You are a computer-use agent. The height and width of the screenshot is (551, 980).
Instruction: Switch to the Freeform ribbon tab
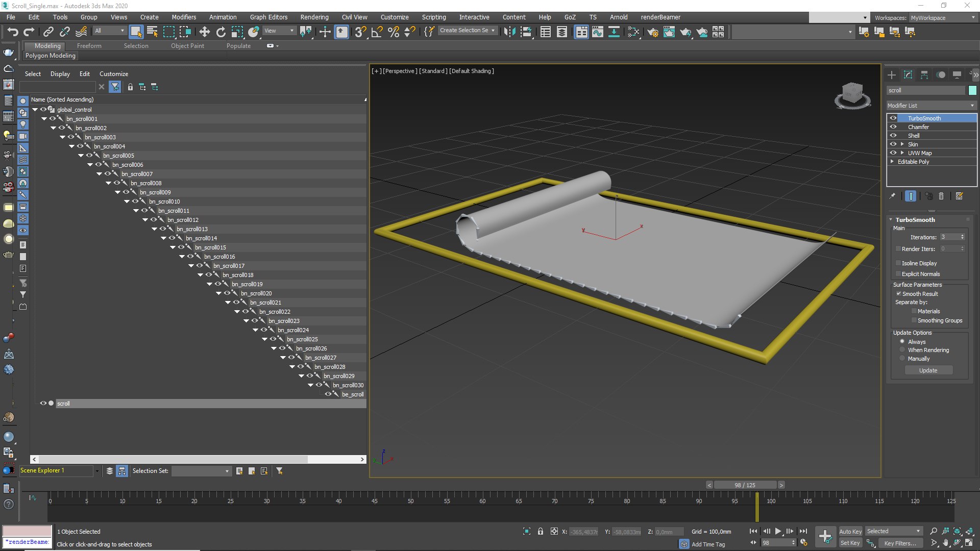pos(89,45)
